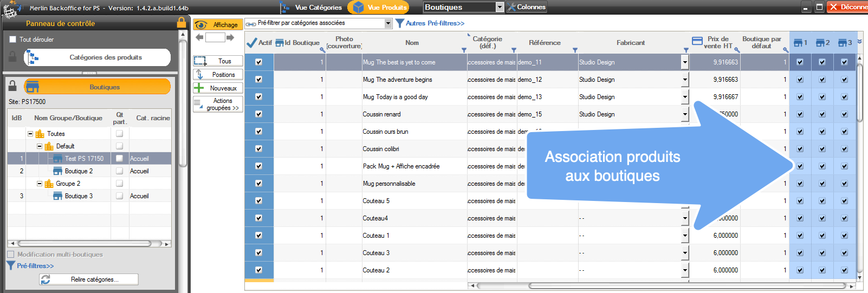Sort by Référence column header
This screenshot has height=293, width=868.
click(545, 43)
